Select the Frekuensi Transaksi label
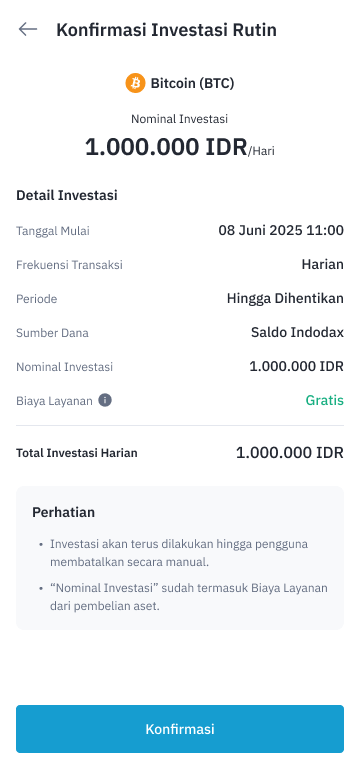 pos(69,265)
